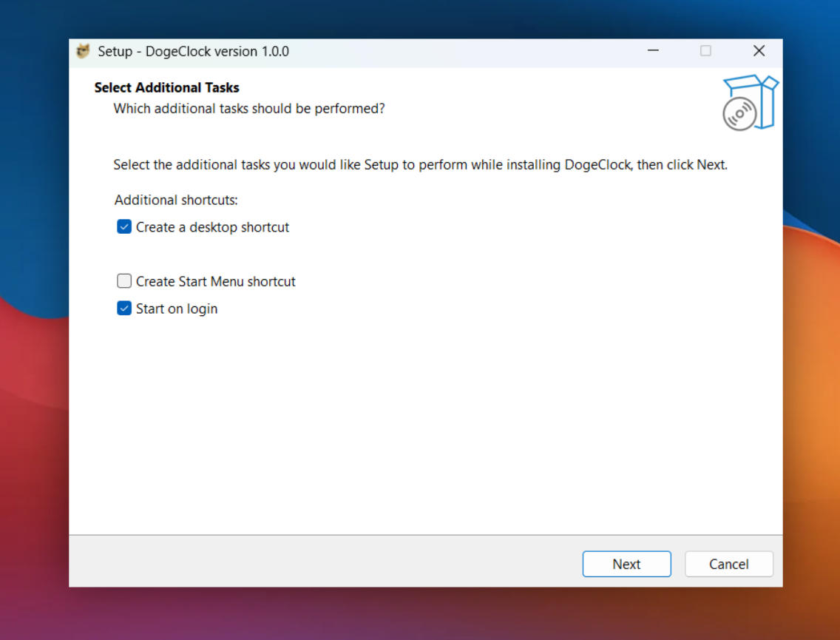840x640 pixels.
Task: Click the "Create Start Menu shortcut" label text
Action: 215,281
